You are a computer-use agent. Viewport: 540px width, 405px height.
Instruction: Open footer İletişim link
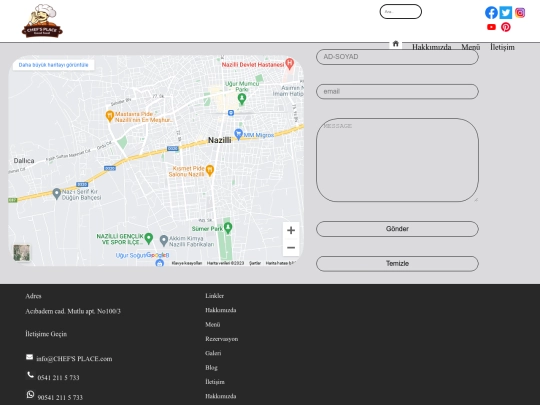[x=215, y=382]
